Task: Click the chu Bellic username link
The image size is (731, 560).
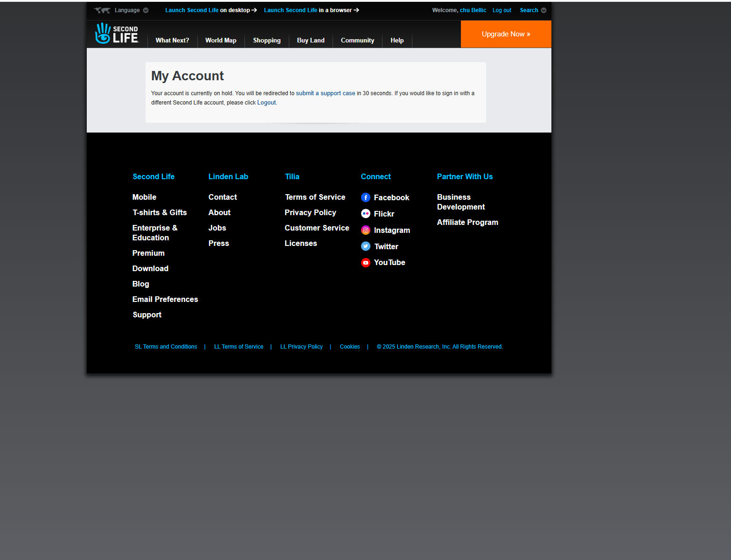Action: (473, 10)
